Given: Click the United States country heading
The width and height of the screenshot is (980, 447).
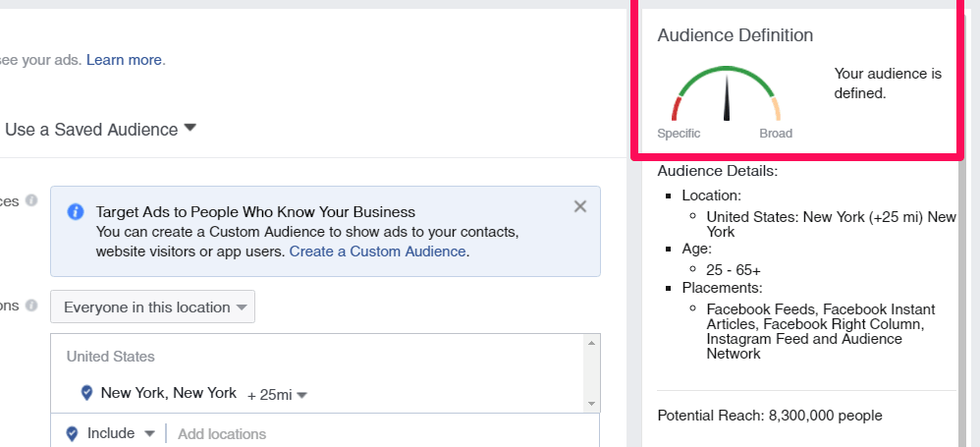Looking at the screenshot, I should coord(111,357).
